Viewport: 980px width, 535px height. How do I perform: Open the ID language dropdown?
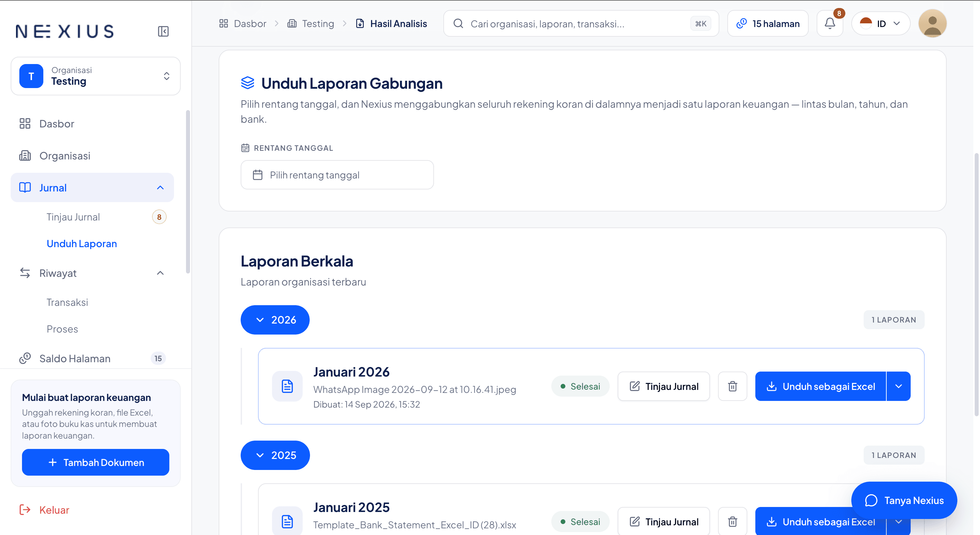[x=880, y=24]
